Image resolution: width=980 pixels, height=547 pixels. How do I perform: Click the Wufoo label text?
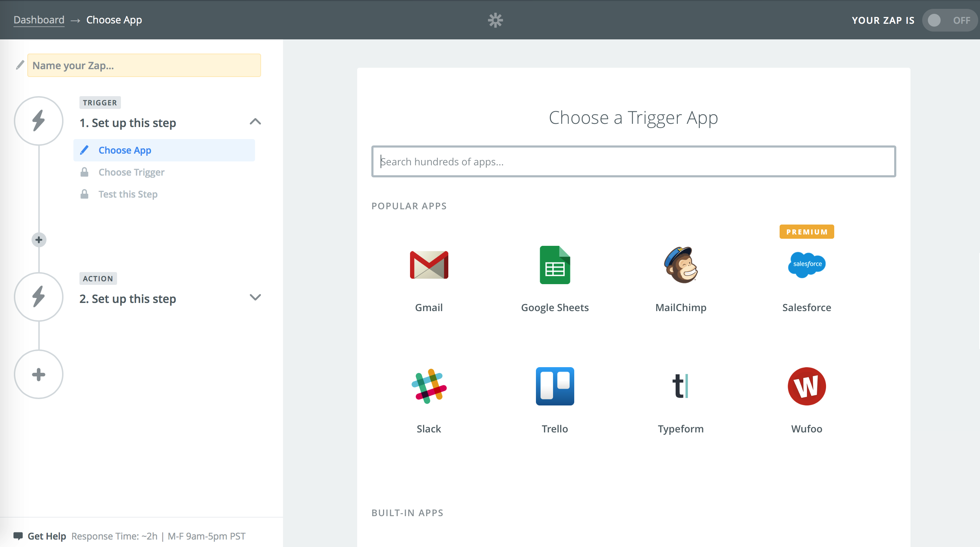807,429
